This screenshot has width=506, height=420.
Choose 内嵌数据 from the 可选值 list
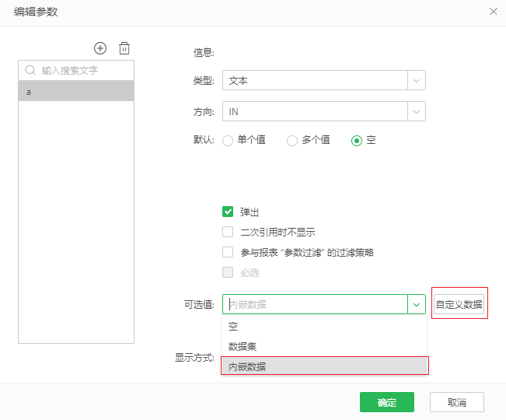pyautogui.click(x=324, y=366)
